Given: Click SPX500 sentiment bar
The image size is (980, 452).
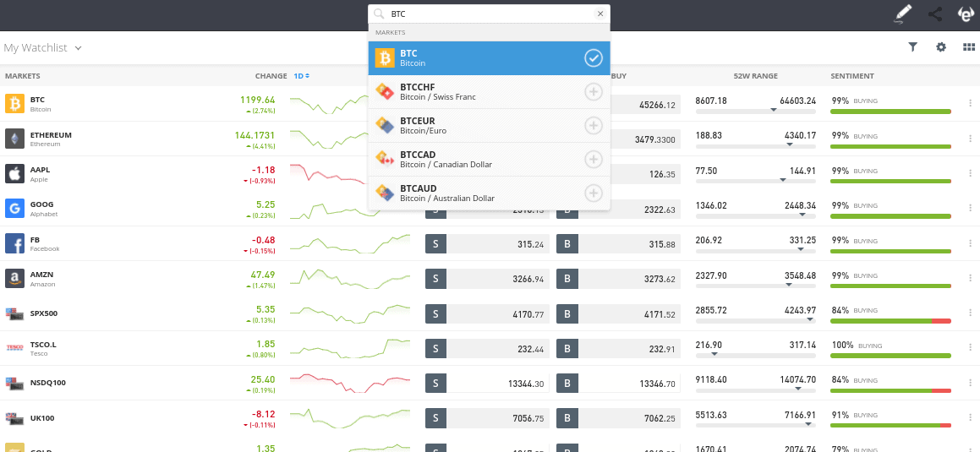Looking at the screenshot, I should point(890,321).
